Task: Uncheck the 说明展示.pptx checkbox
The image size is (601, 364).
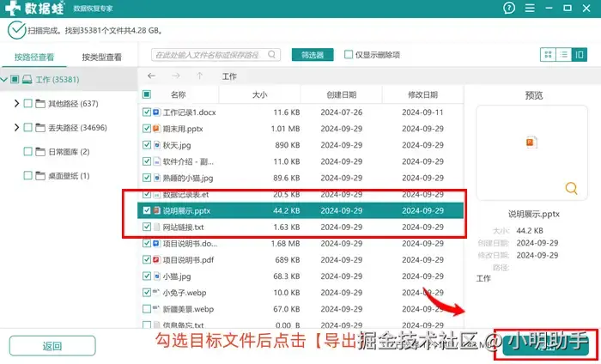Action: (147, 210)
